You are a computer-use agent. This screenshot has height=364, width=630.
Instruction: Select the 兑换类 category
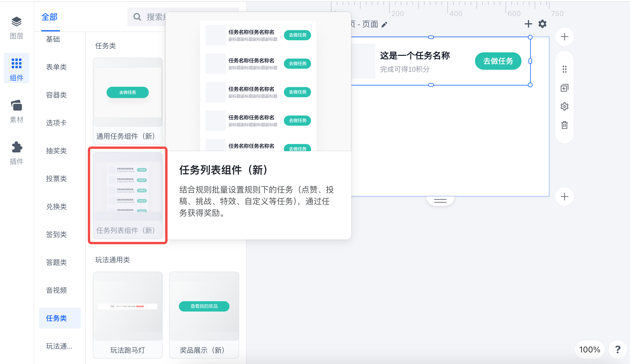[x=56, y=207]
